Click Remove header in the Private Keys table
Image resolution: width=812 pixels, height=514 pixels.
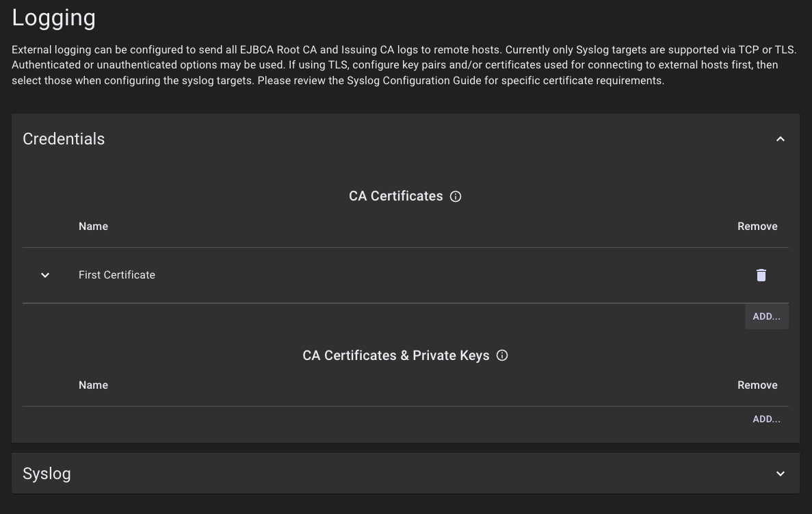[757, 385]
